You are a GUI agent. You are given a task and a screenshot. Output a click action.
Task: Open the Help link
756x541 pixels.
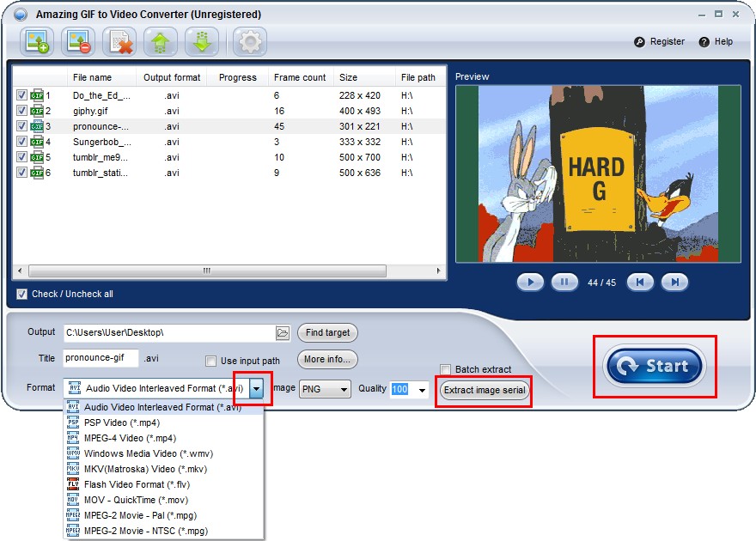(x=723, y=41)
